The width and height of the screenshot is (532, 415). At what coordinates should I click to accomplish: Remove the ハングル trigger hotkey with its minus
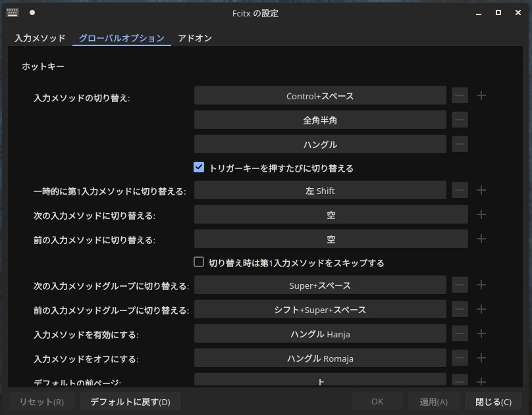[x=460, y=144]
